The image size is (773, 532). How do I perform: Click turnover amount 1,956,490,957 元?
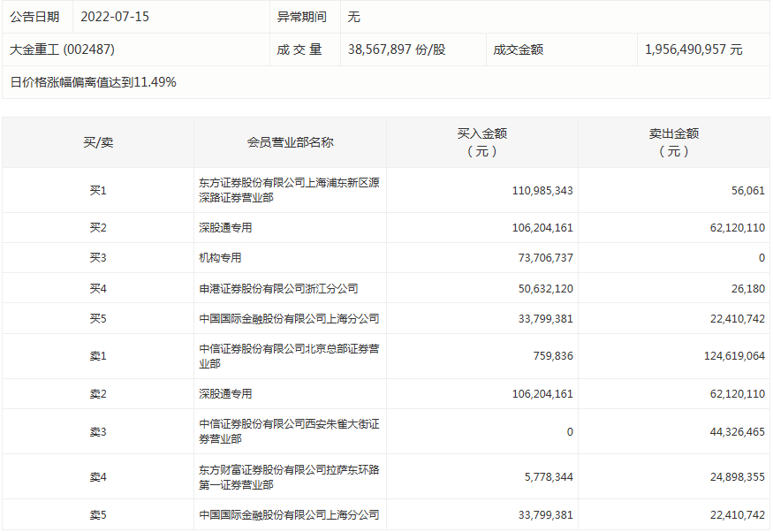tap(693, 49)
